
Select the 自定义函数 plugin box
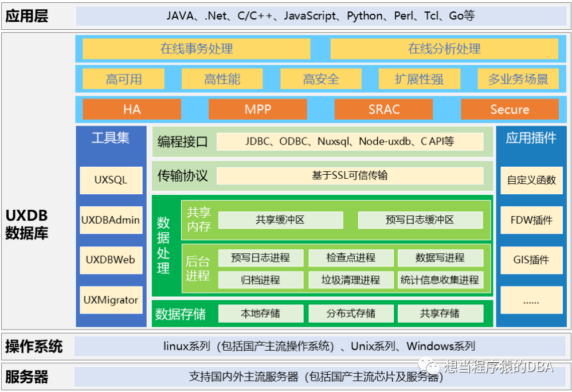pos(531,180)
